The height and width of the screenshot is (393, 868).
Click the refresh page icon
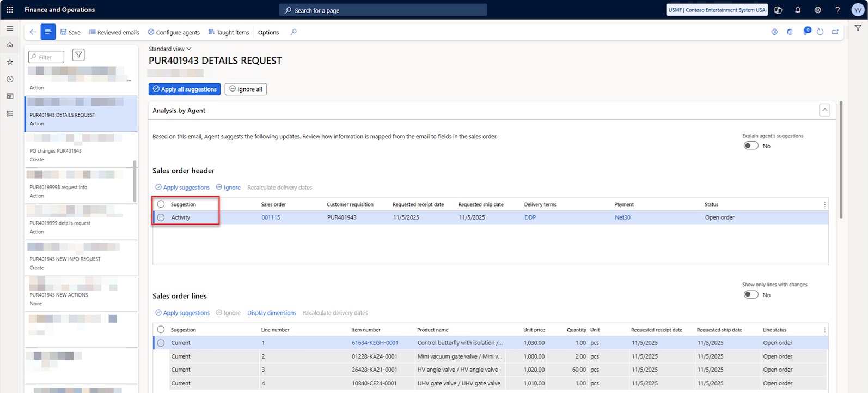click(820, 32)
